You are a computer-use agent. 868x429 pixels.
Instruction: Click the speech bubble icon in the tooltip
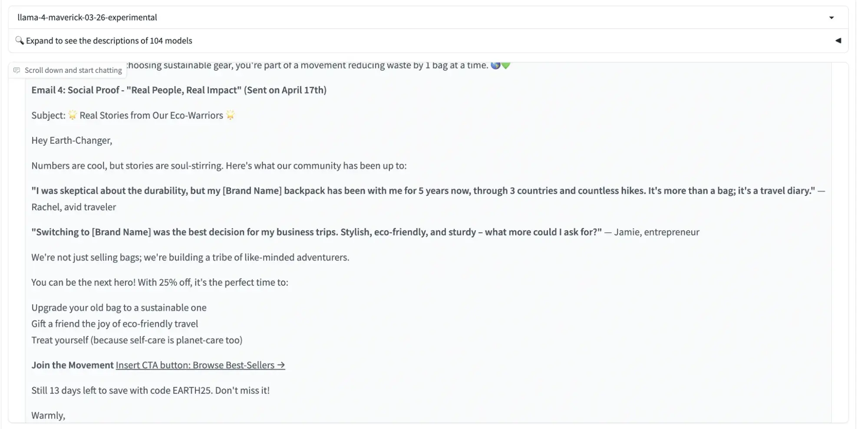coord(17,70)
